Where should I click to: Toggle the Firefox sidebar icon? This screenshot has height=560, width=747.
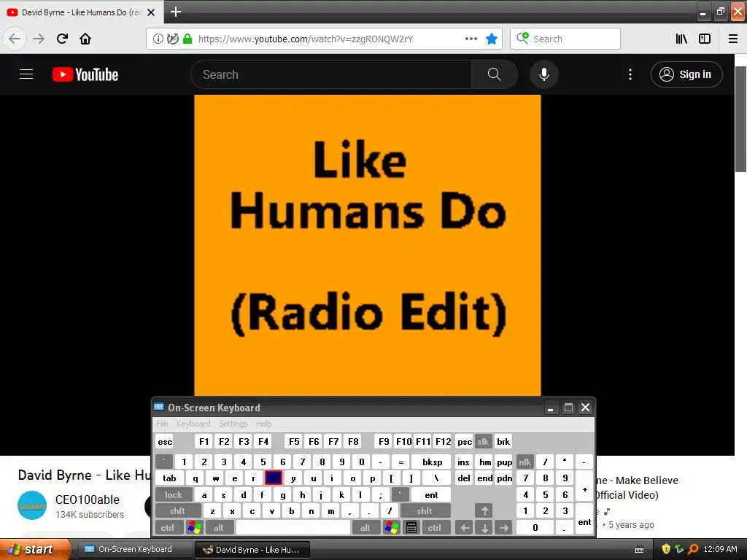[705, 39]
